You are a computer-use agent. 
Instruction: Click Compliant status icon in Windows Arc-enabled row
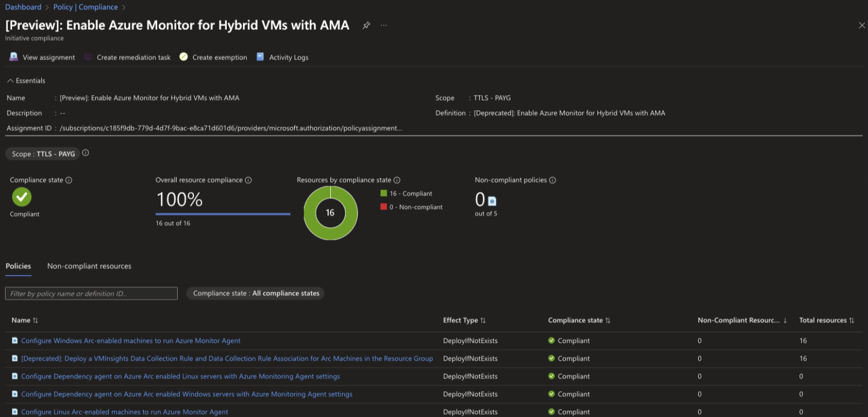coord(551,341)
